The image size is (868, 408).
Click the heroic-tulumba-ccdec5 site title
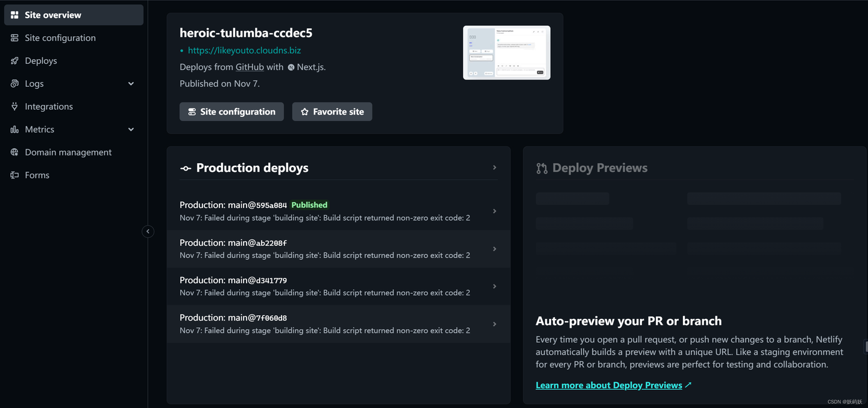click(x=246, y=33)
